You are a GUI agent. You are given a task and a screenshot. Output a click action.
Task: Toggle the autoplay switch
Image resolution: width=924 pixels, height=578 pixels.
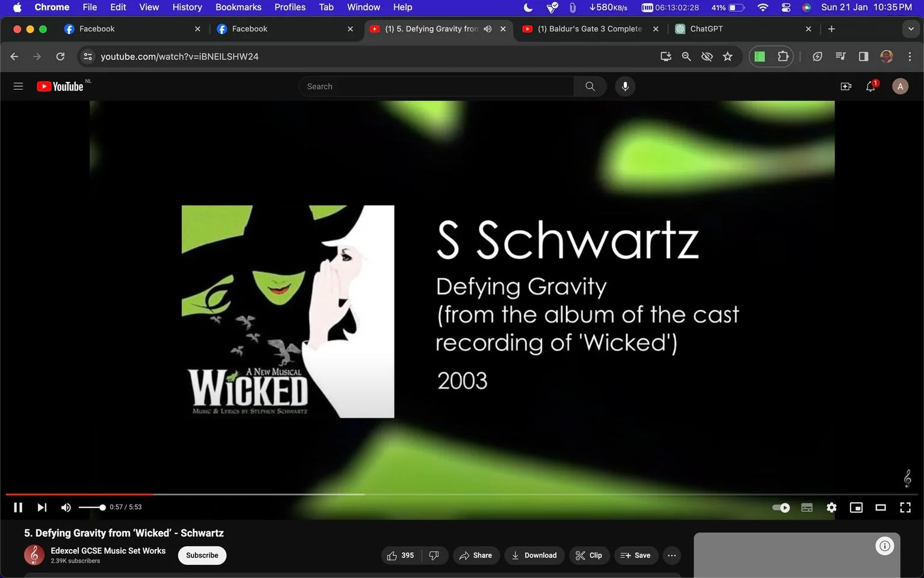pyautogui.click(x=781, y=508)
